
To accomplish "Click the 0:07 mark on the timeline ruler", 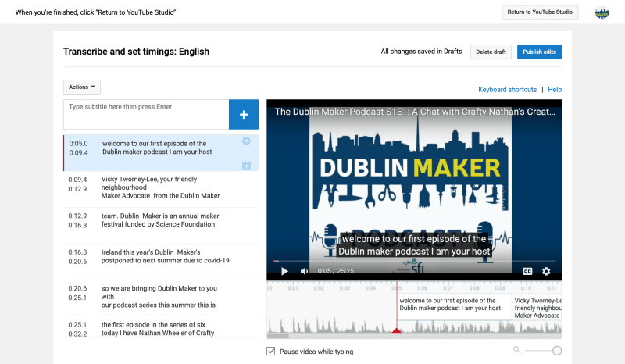I will (448, 288).
